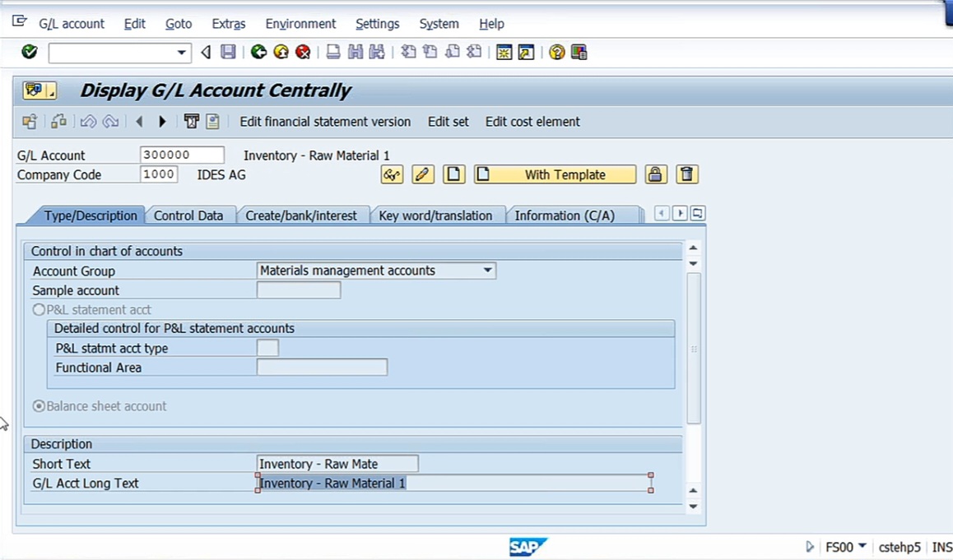
Task: Create a new session with the window-star icon
Action: 504,53
